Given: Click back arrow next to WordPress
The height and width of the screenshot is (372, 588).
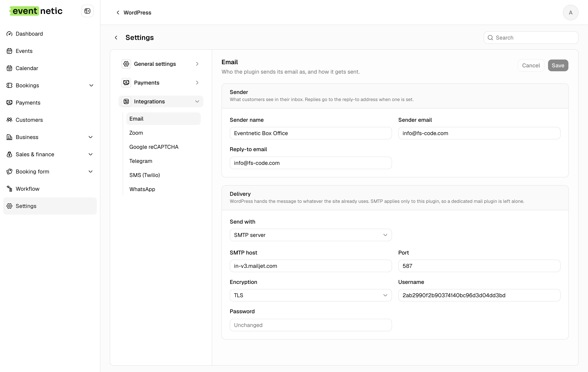Looking at the screenshot, I should click(118, 13).
